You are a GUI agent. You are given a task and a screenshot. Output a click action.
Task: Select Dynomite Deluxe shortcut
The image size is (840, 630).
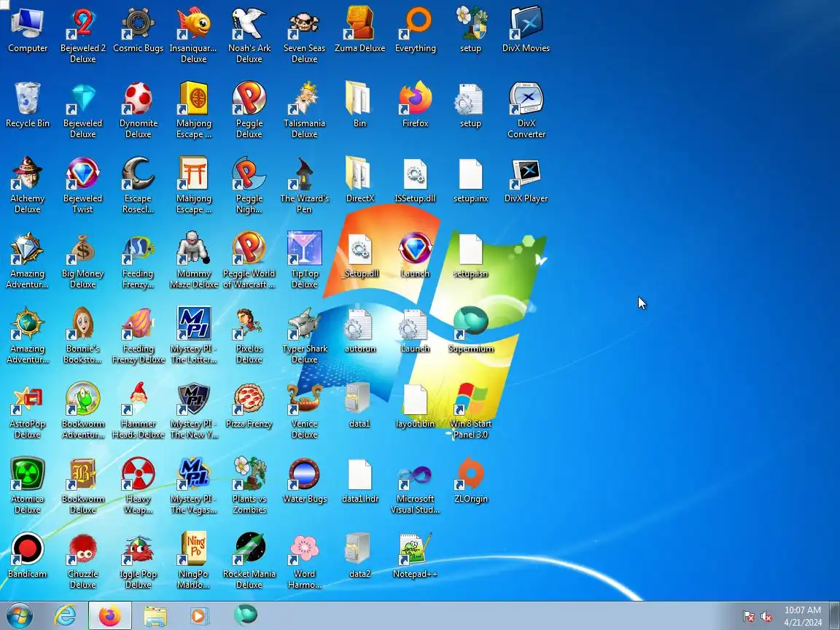(139, 99)
